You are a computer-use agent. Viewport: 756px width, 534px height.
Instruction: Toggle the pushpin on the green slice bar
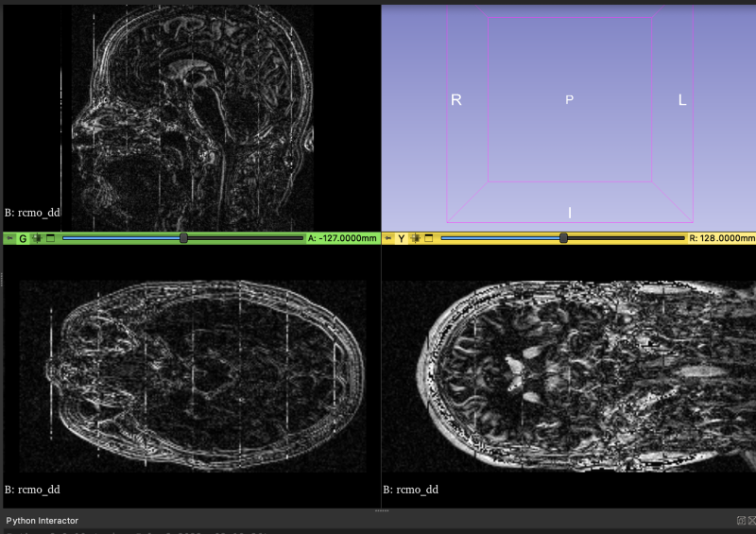(9, 238)
